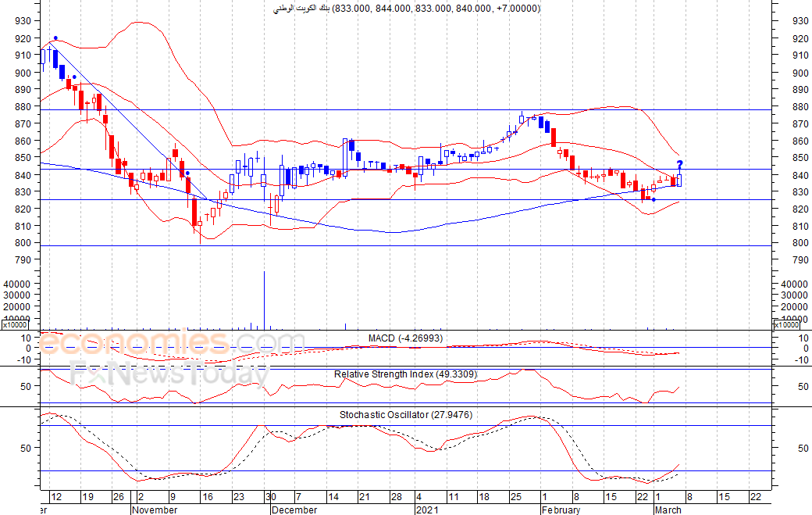Select the Relative Strength Index (49.3309) label
Screen dimensions: 812x515
405,374
